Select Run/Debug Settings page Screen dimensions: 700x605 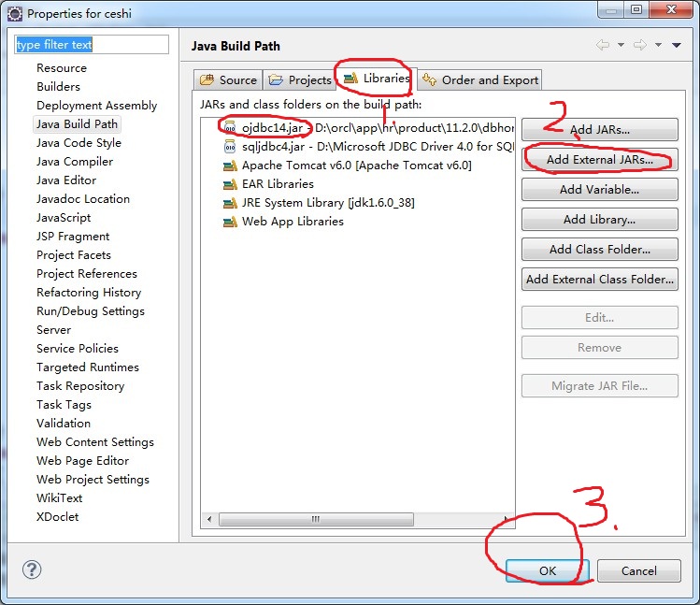click(x=91, y=311)
